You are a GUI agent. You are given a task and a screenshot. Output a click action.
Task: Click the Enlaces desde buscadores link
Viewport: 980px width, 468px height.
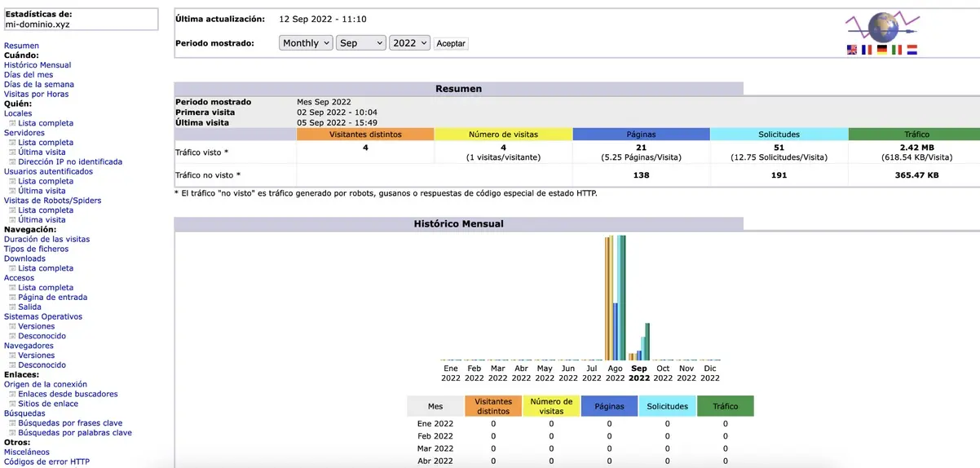tap(68, 395)
